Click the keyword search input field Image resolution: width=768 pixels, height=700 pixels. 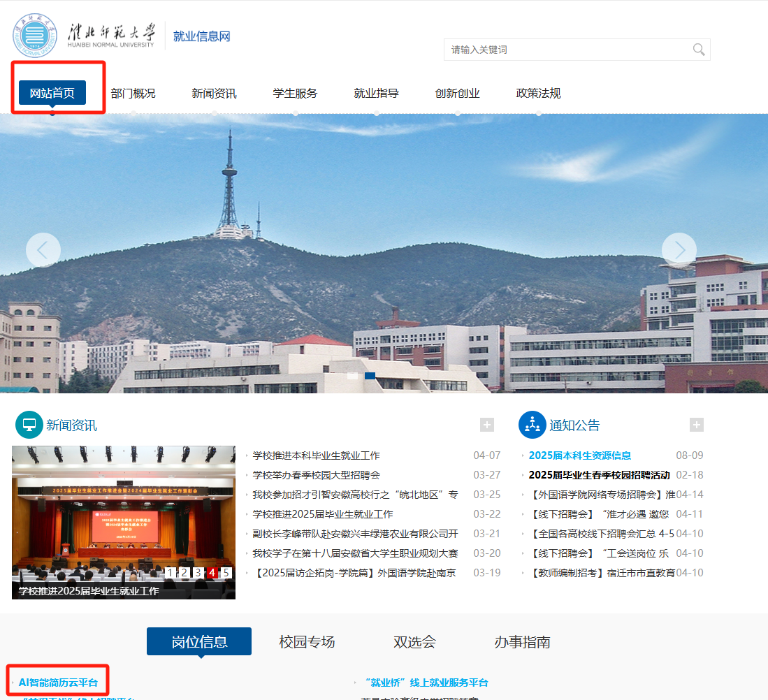[559, 50]
